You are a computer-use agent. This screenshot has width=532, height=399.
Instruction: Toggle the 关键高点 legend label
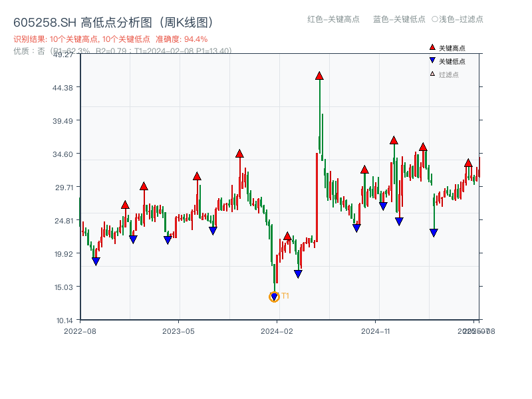click(x=452, y=48)
